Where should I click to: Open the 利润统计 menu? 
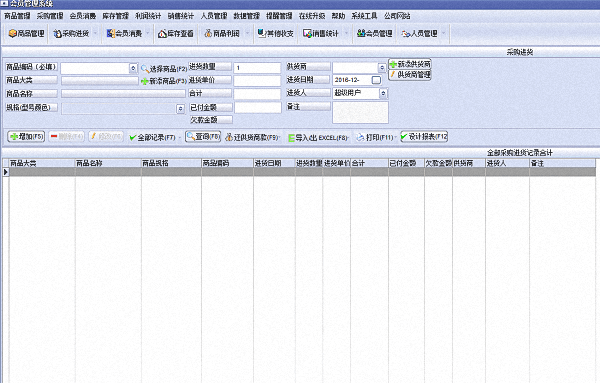148,16
